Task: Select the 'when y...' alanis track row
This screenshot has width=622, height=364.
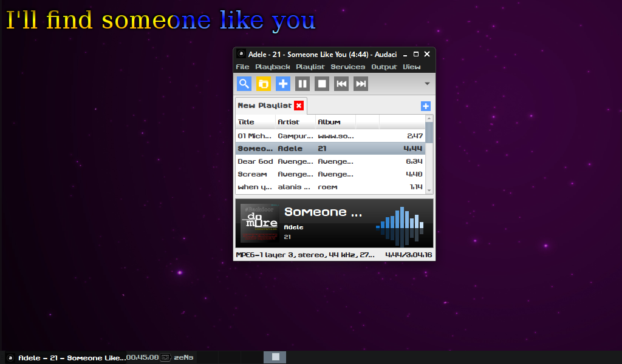Action: 330,187
